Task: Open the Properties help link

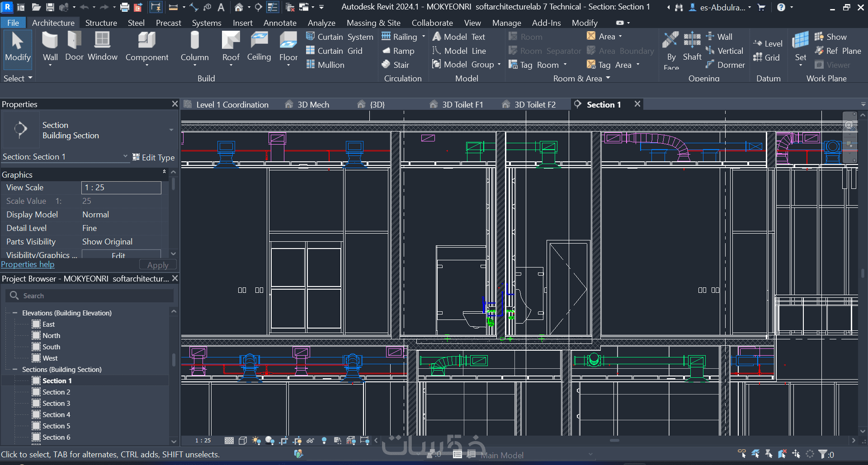Action: pyautogui.click(x=28, y=264)
